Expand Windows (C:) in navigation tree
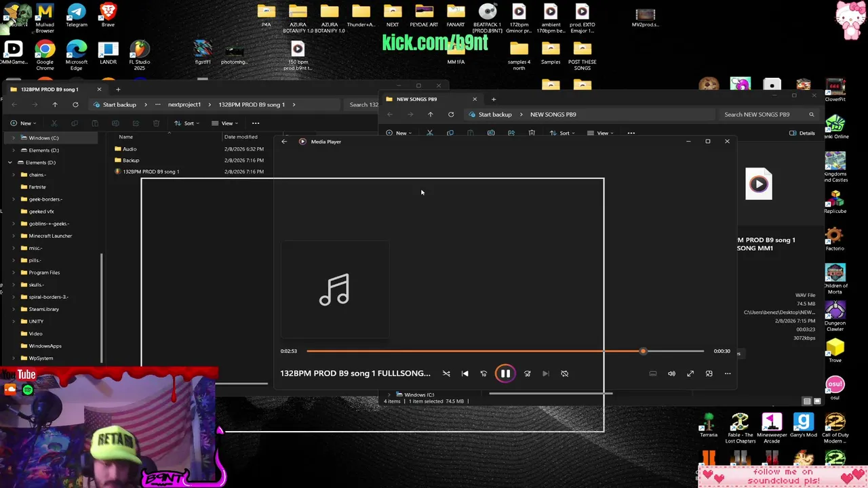868x488 pixels. (x=14, y=138)
